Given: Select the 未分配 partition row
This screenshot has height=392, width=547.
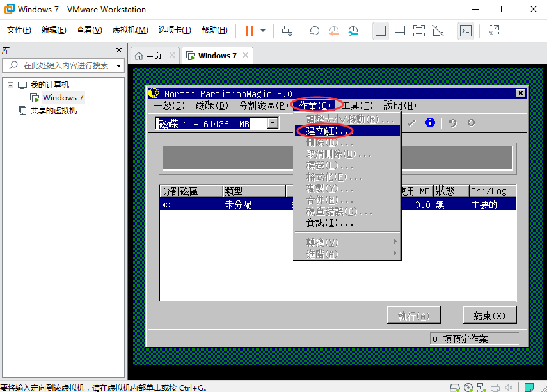Looking at the screenshot, I should tap(337, 205).
